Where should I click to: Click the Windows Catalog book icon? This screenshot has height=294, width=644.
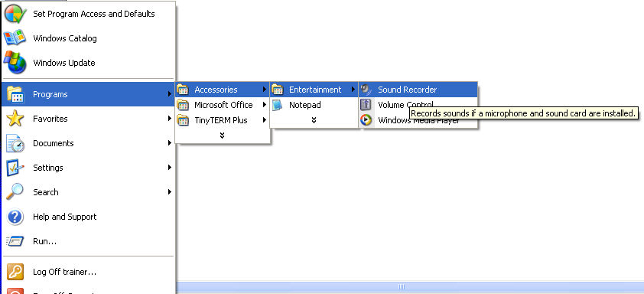click(x=15, y=38)
